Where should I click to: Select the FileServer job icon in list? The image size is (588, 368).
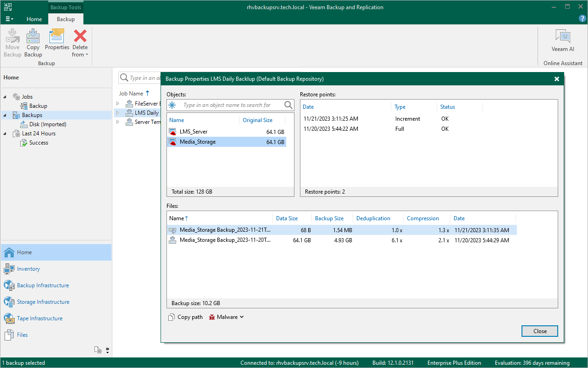129,104
